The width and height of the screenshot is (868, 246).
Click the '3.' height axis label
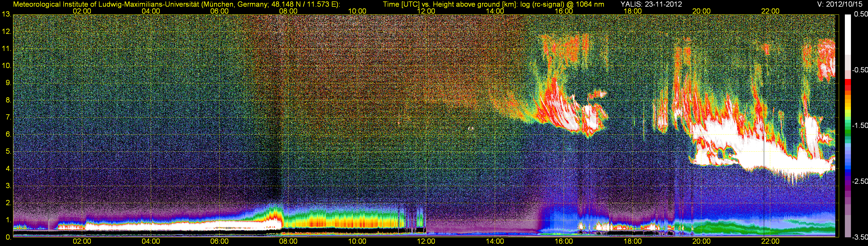[x=8, y=186]
